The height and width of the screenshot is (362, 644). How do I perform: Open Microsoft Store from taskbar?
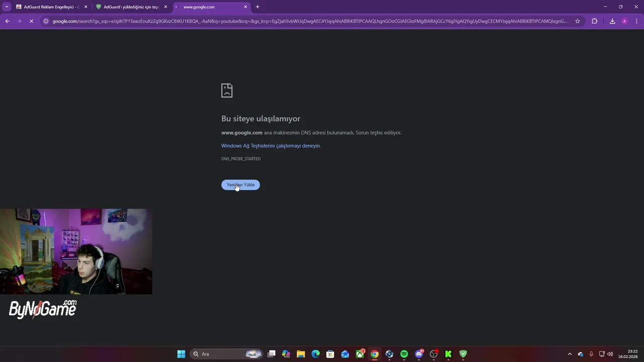330,354
